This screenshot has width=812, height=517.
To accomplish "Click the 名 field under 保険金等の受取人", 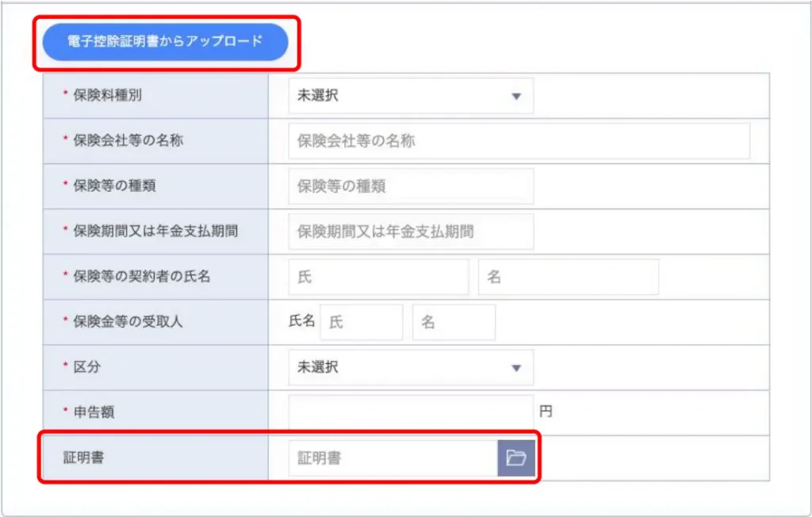I will (454, 321).
